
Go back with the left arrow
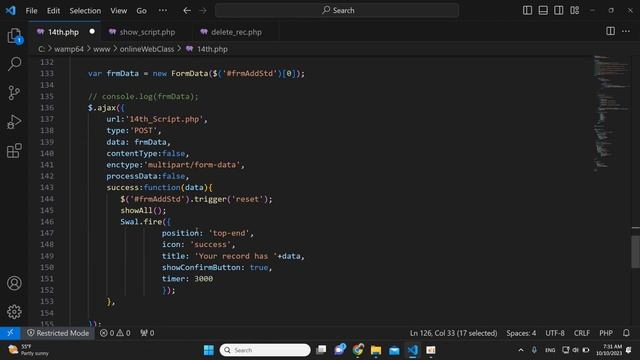[187, 11]
